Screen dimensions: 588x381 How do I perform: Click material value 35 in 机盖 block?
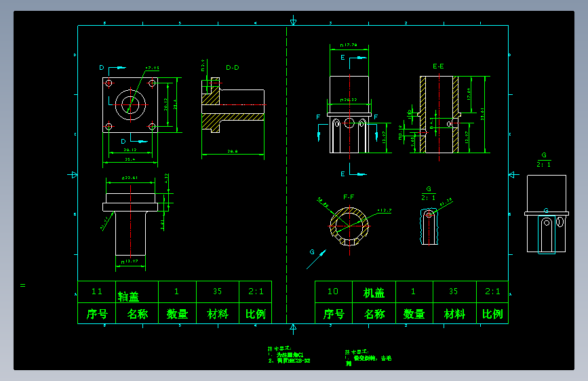[453, 292]
